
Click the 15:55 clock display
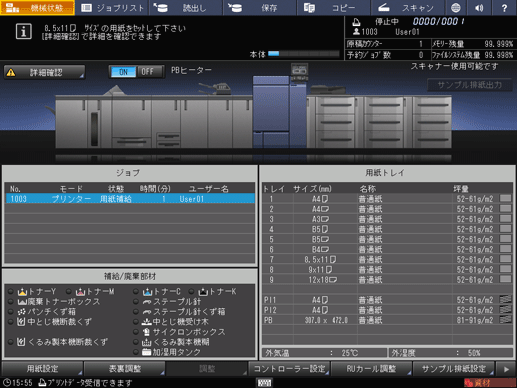pyautogui.click(x=17, y=383)
